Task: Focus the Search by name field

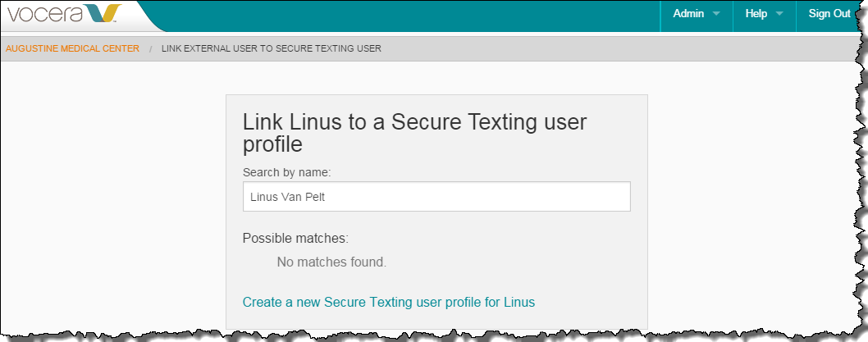Action: tap(436, 197)
